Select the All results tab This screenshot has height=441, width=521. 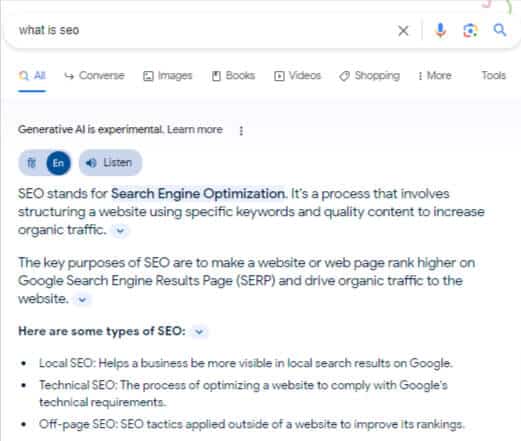[32, 76]
